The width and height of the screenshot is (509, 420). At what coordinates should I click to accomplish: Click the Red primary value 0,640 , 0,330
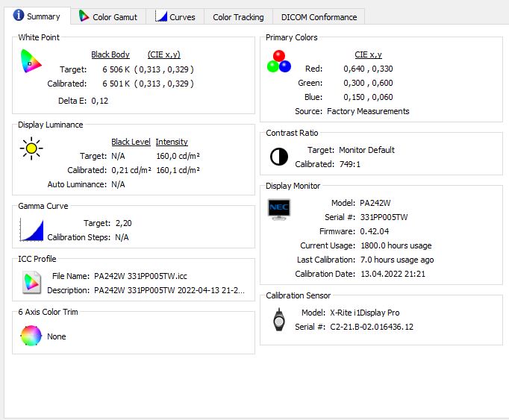[368, 69]
